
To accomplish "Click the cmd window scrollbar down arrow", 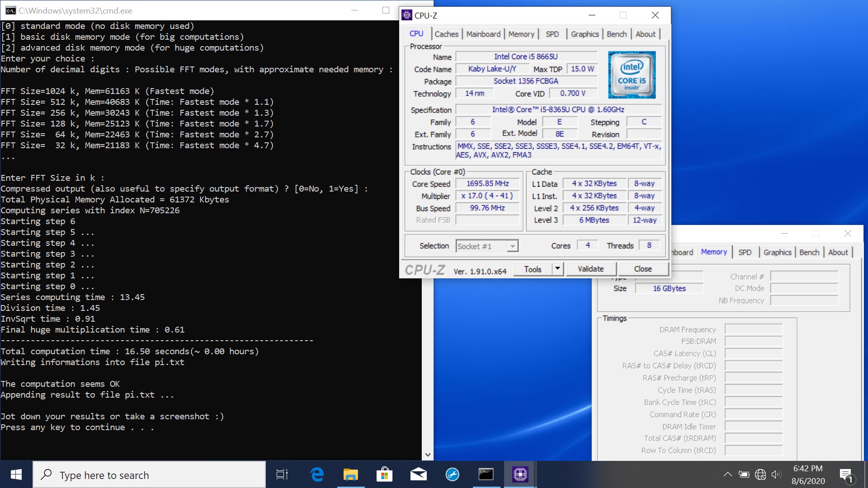I will tap(428, 455).
